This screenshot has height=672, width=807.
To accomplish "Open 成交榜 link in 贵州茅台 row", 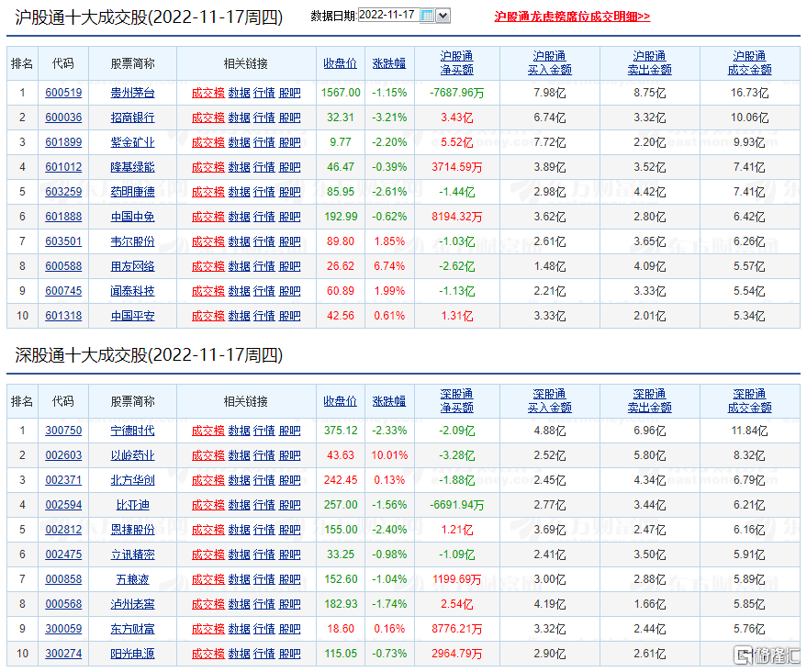I will [208, 93].
